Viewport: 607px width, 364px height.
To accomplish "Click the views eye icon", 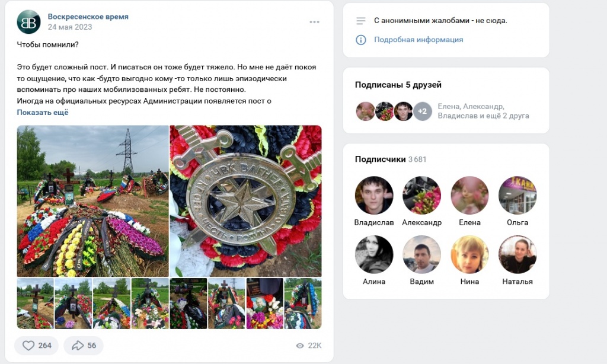I will 299,346.
